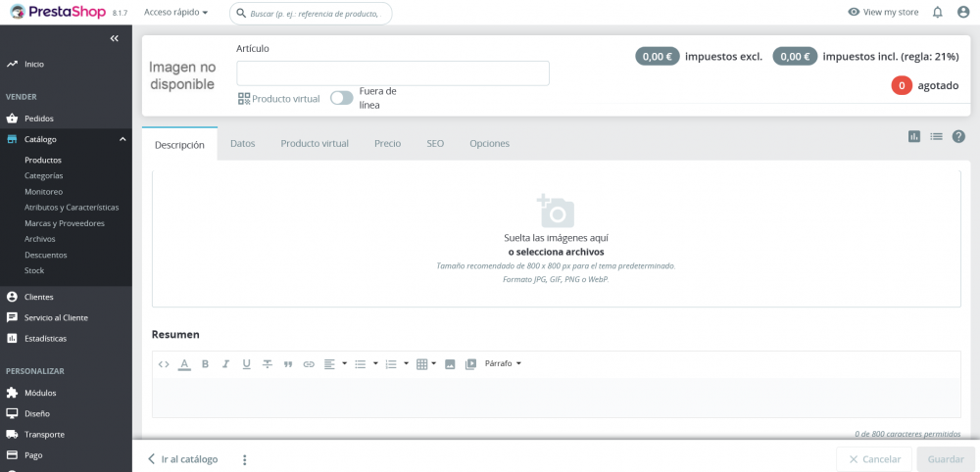Open the three-dot more actions menu

[x=244, y=459]
